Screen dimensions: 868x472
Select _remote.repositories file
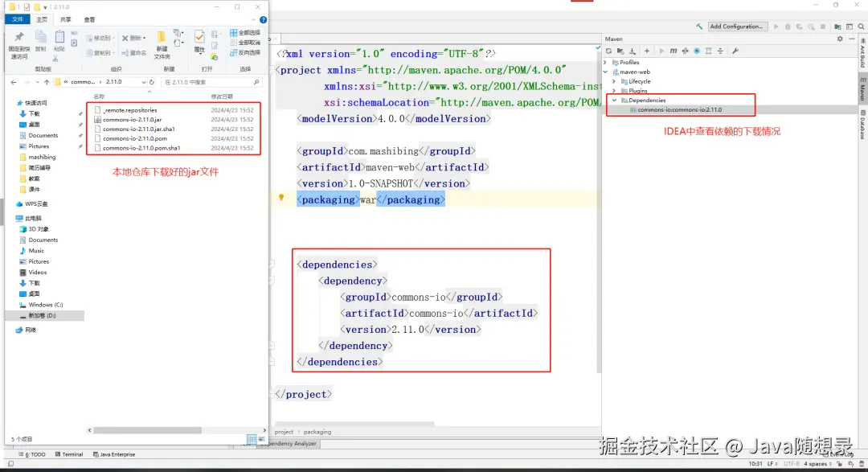129,110
